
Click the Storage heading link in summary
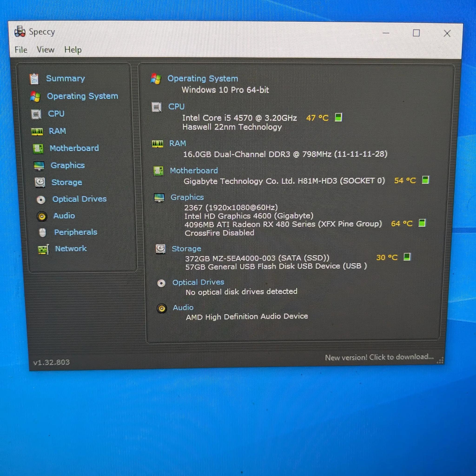tap(186, 249)
